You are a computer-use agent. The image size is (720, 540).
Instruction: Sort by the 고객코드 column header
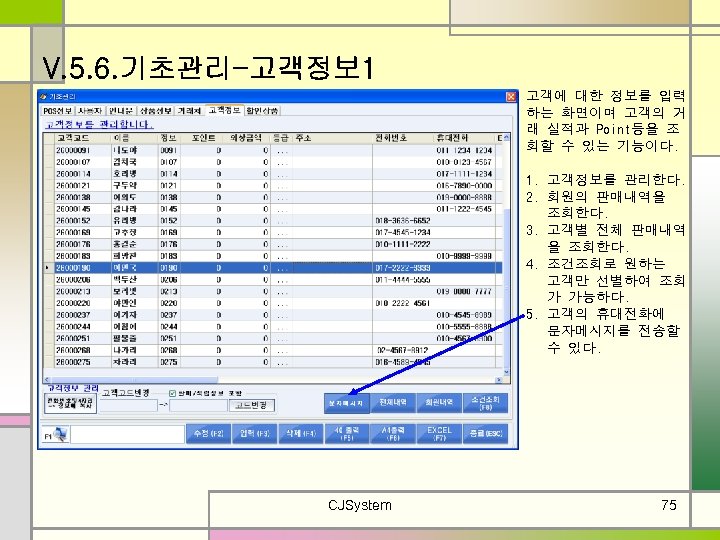83,138
